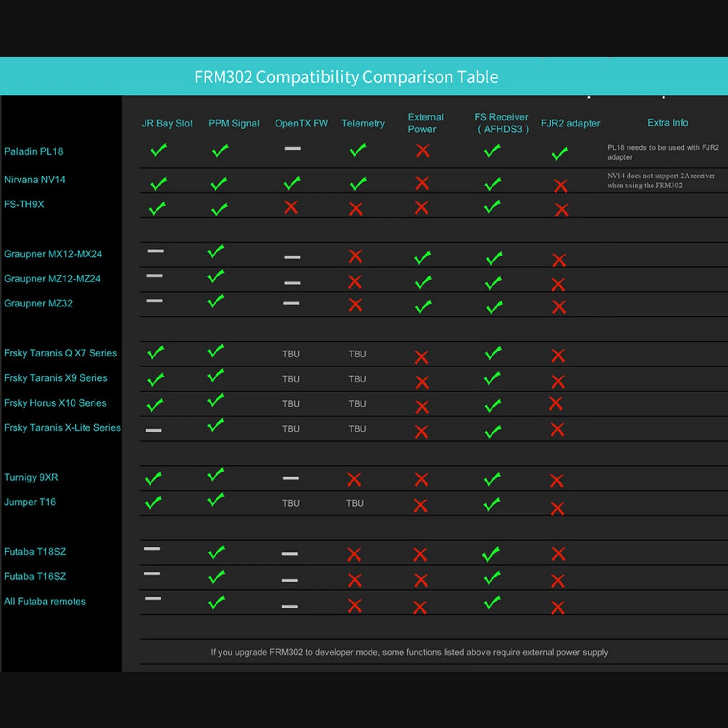
Task: Click the All Futaba remotes PPM Signal checkmark
Action: tap(216, 602)
